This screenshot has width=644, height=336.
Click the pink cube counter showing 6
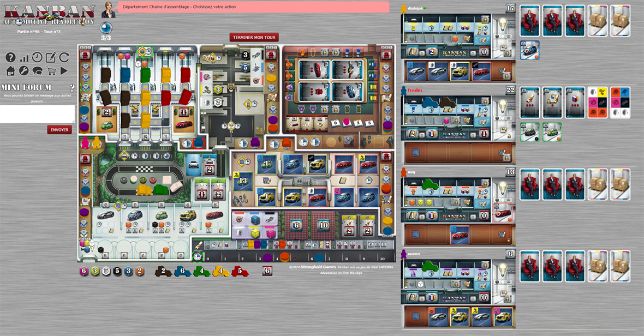pos(84,271)
